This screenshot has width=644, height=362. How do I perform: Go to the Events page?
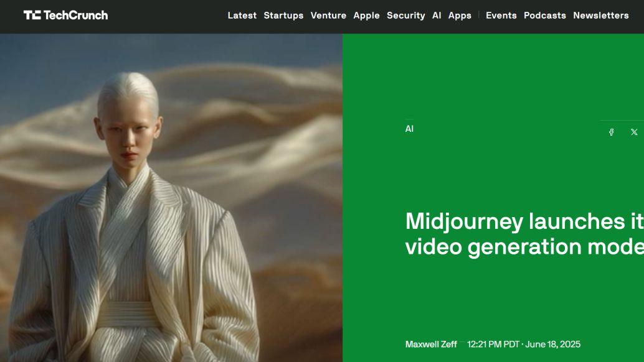[501, 15]
